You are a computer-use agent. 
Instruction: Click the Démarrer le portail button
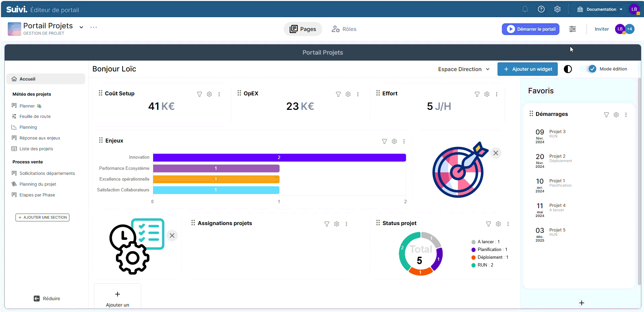(x=530, y=29)
